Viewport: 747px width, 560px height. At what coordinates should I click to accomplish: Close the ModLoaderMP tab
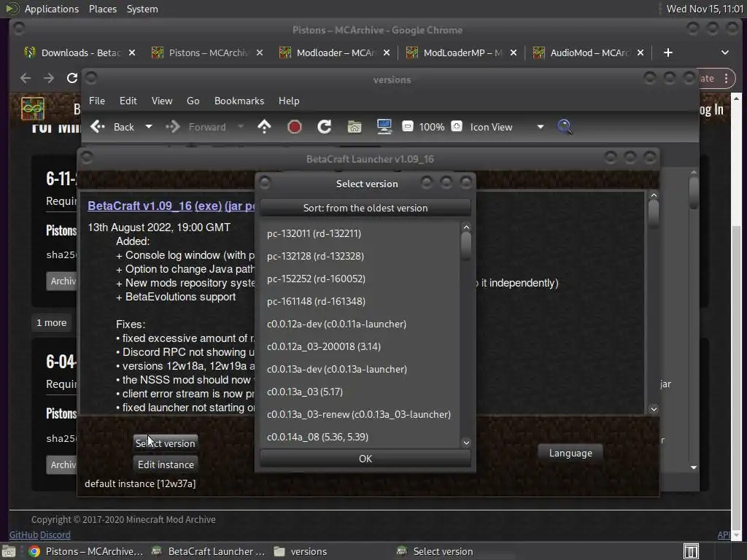513,52
